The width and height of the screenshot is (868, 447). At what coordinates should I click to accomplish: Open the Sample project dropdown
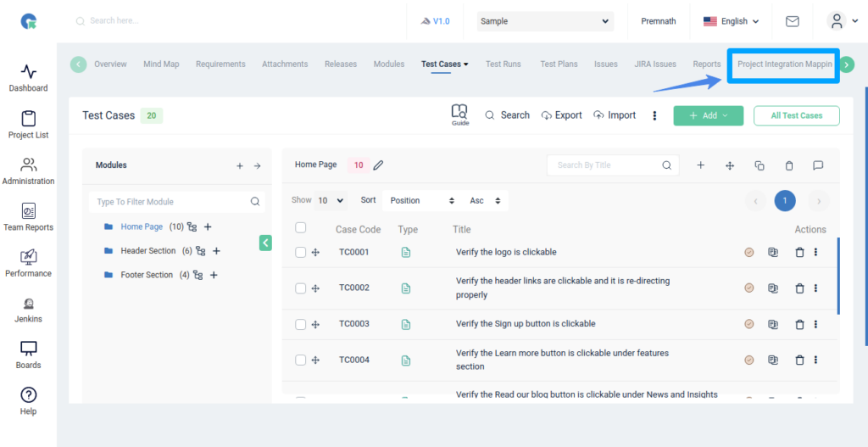tap(544, 21)
